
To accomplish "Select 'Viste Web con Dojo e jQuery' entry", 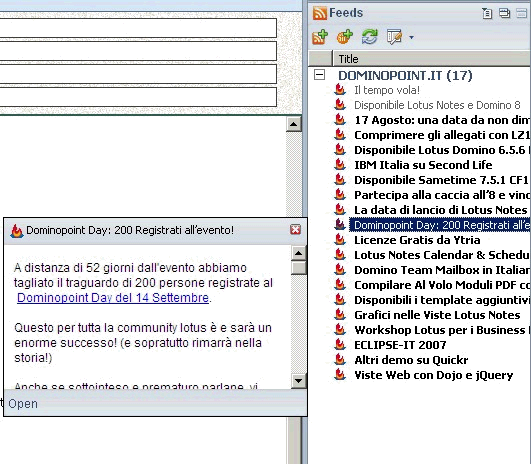I will pos(433,375).
